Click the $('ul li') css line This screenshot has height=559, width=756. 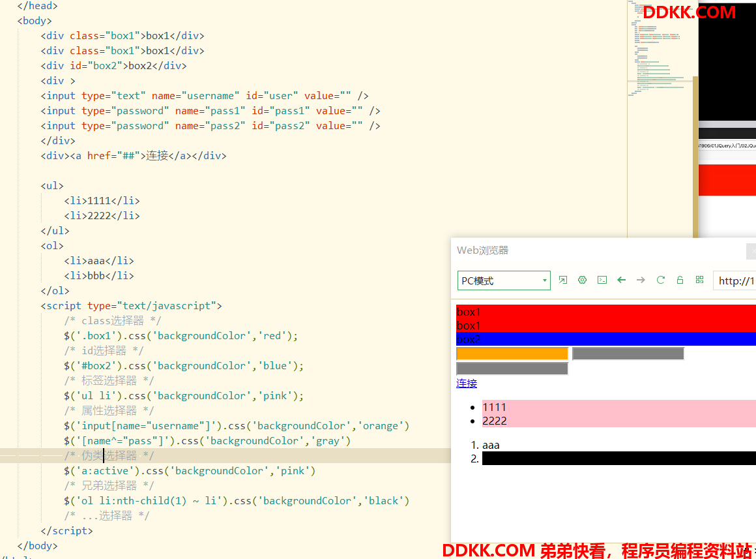click(x=184, y=395)
